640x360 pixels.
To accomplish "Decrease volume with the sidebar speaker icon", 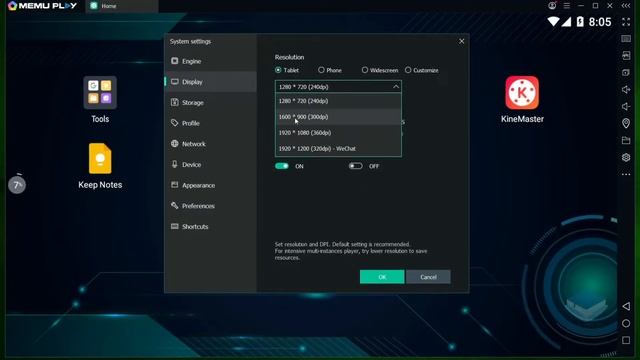I will (x=626, y=107).
